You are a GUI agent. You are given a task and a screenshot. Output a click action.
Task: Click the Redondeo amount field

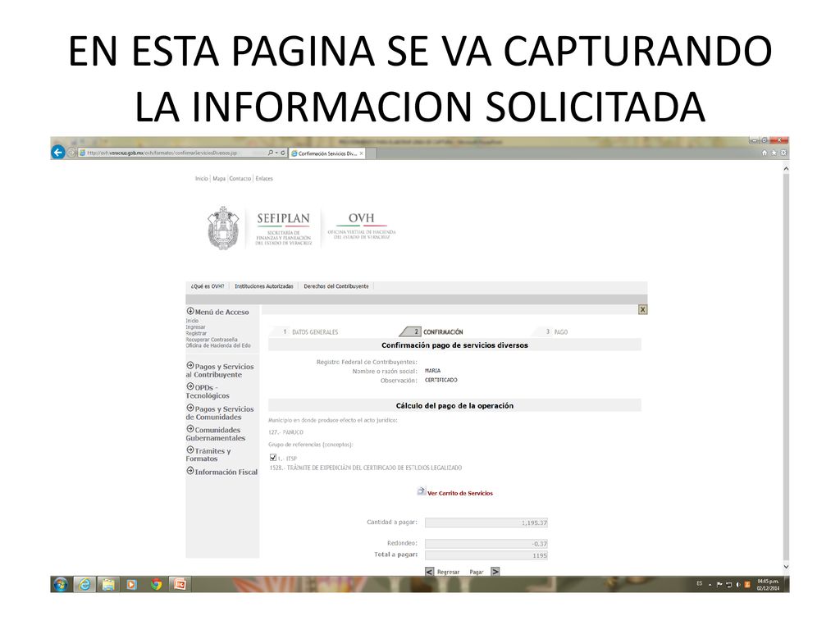coord(486,544)
